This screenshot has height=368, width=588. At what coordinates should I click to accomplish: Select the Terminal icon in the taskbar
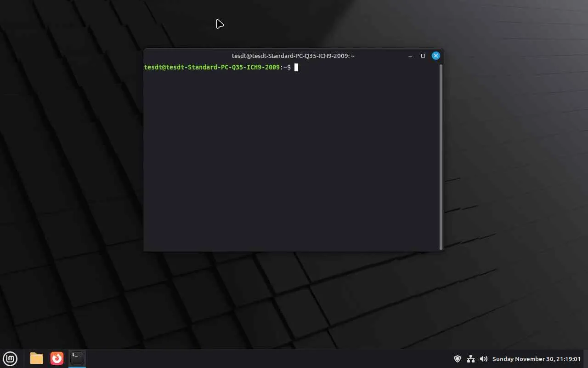[77, 358]
